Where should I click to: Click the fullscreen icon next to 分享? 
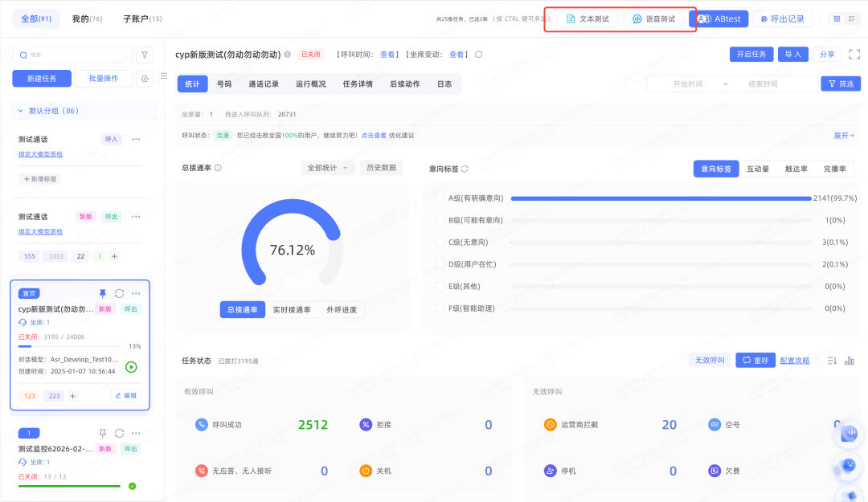coord(854,55)
